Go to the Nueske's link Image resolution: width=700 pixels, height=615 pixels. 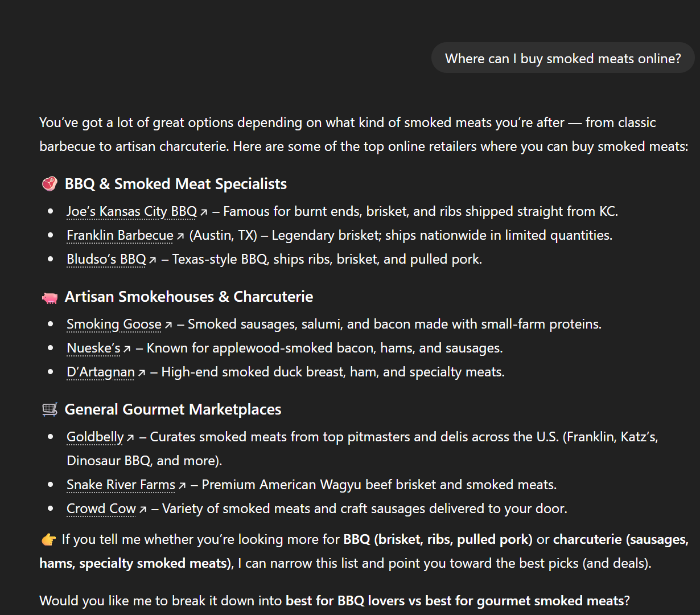pyautogui.click(x=94, y=348)
